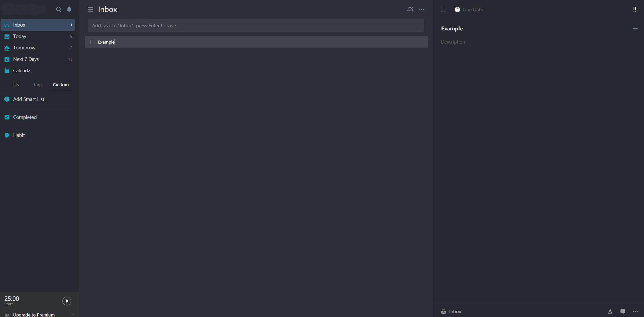The height and width of the screenshot is (317, 644).
Task: Set task priority with the !!! icon
Action: pyautogui.click(x=635, y=9)
